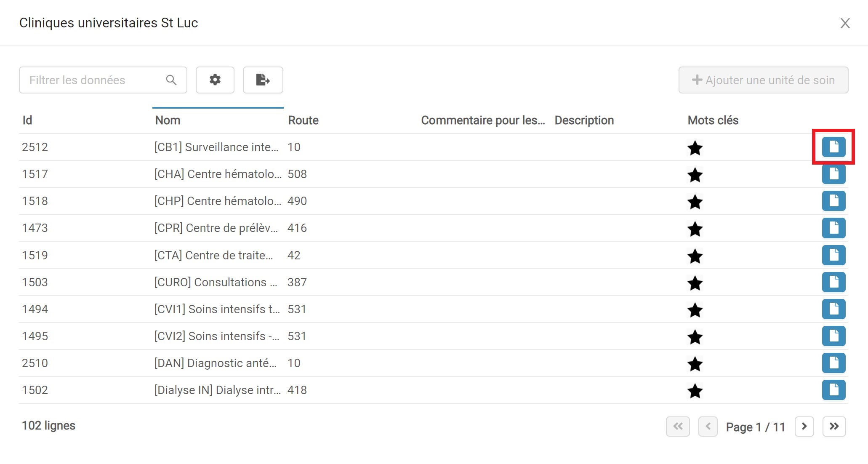868x464 pixels.
Task: Click the star in the CB1 Surveillance row
Action: 695,148
